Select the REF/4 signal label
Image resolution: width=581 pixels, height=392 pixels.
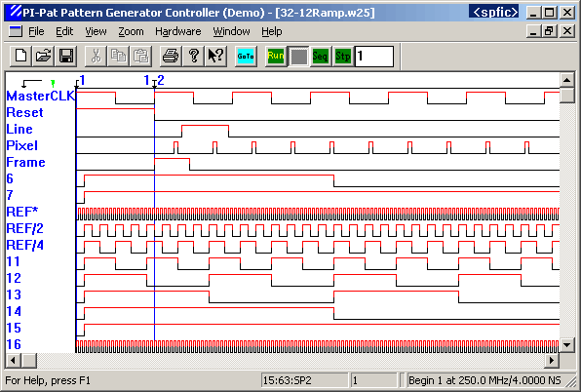[24, 245]
